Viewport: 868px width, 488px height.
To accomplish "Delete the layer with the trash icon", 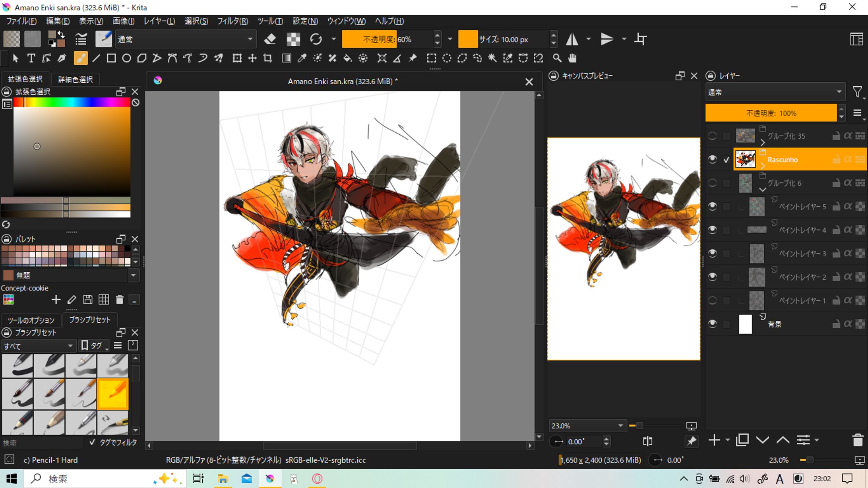I will coord(858,440).
